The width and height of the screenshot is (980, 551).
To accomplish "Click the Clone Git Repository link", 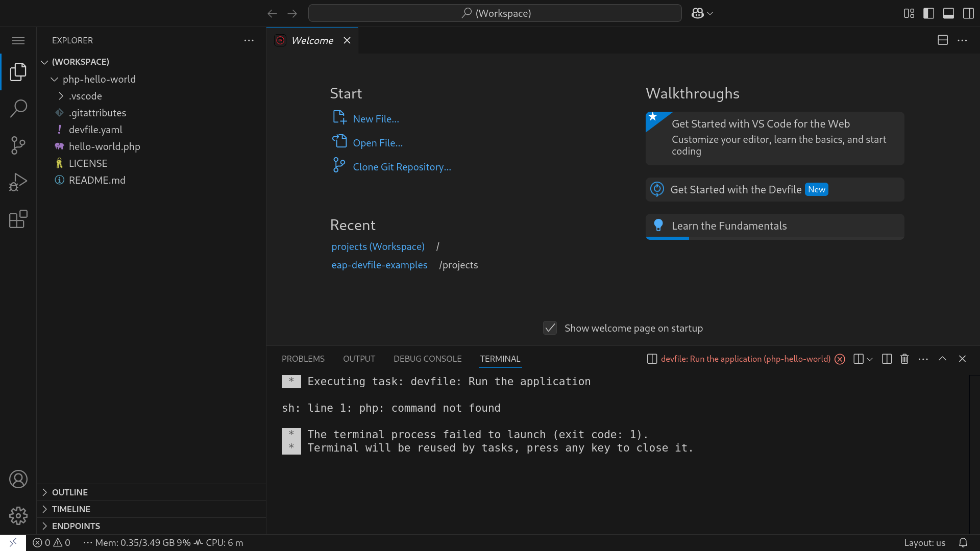I will (x=402, y=167).
